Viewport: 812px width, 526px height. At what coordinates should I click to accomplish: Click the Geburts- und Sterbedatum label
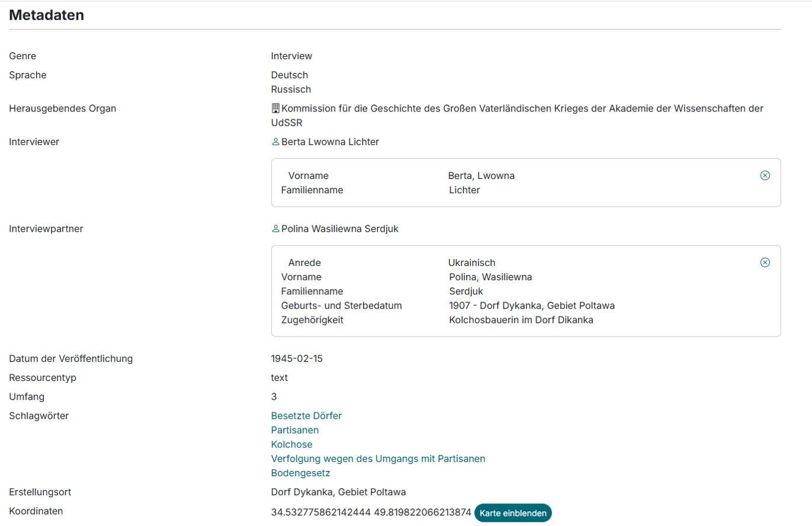click(x=342, y=306)
